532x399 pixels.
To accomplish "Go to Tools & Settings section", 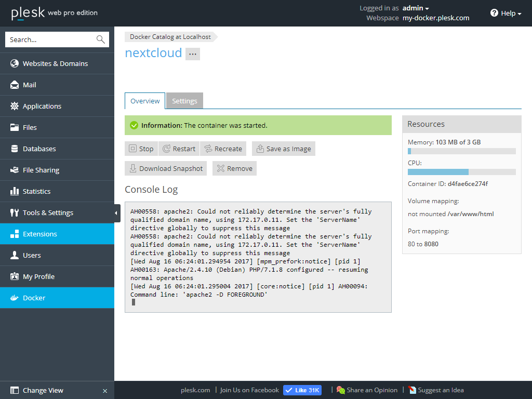I will tap(57, 212).
